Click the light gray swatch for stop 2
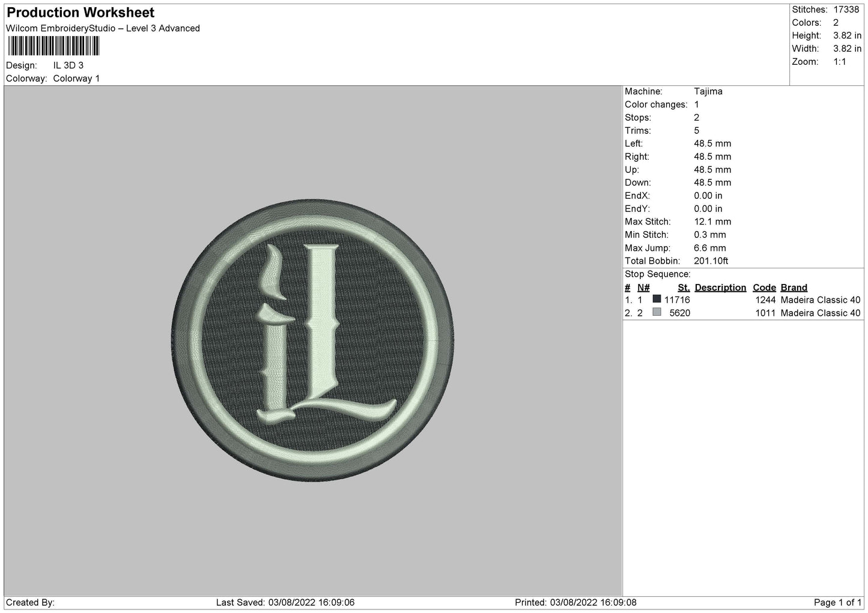The image size is (868, 613). point(657,312)
